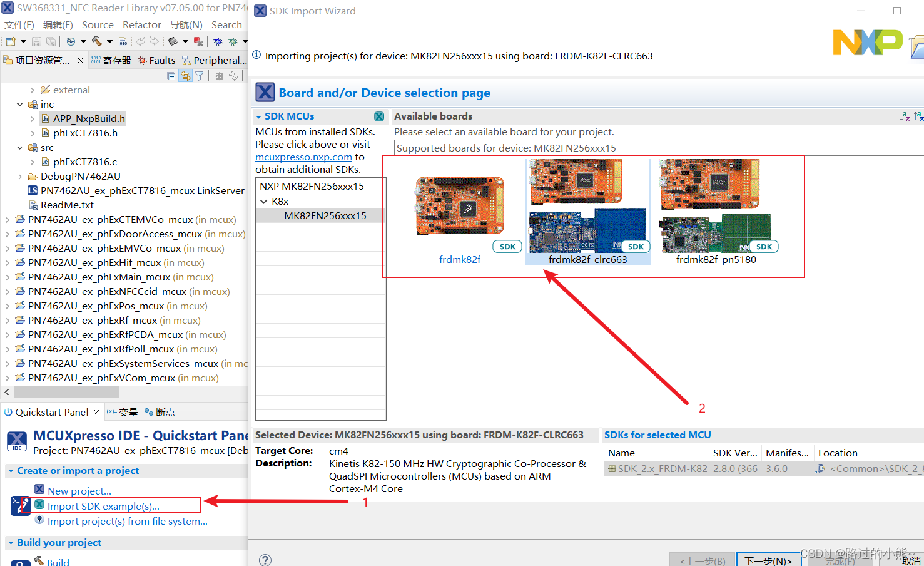Click the blue bug Debug toolbar icon
The image size is (924, 566).
coord(218,41)
